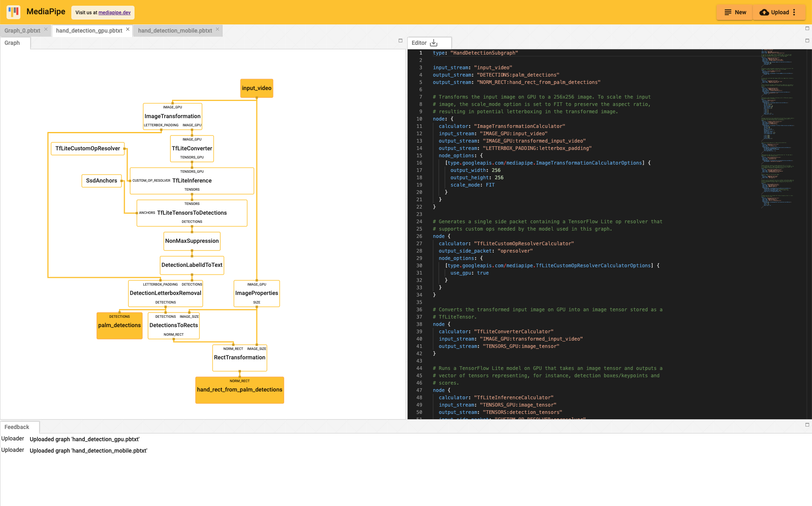Click the overflow menu icon top-right

[798, 12]
